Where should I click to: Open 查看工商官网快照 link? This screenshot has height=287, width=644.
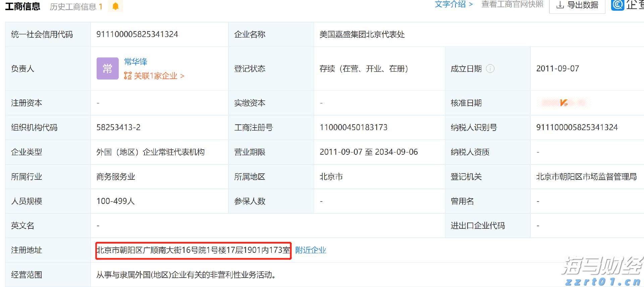(512, 4)
